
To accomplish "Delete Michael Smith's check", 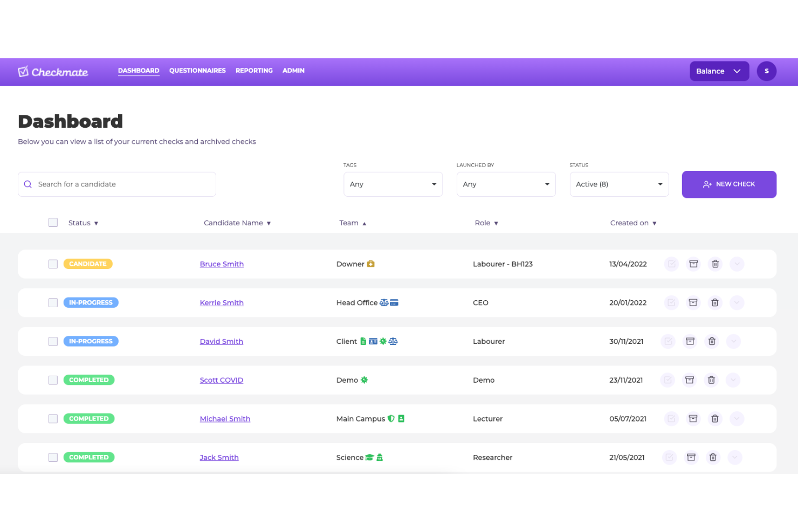I will [x=714, y=419].
